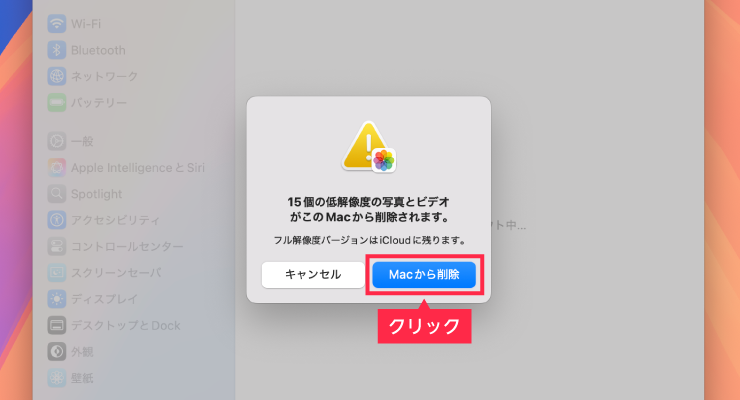This screenshot has width=740, height=400.
Task: Click the dialog heading about 15 photos
Action: (369, 209)
